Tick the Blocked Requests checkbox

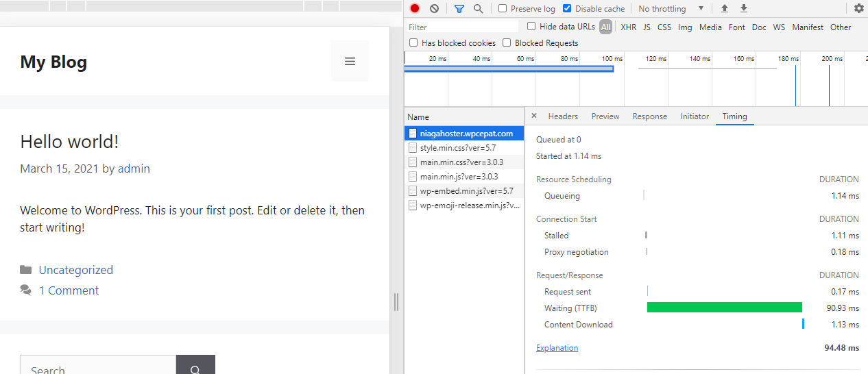(x=507, y=43)
